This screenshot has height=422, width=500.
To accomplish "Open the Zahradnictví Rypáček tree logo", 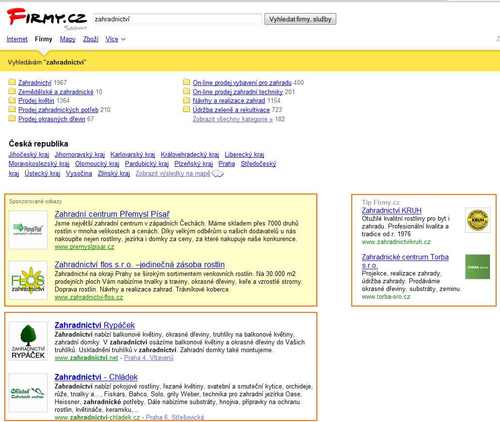I will tap(28, 341).
